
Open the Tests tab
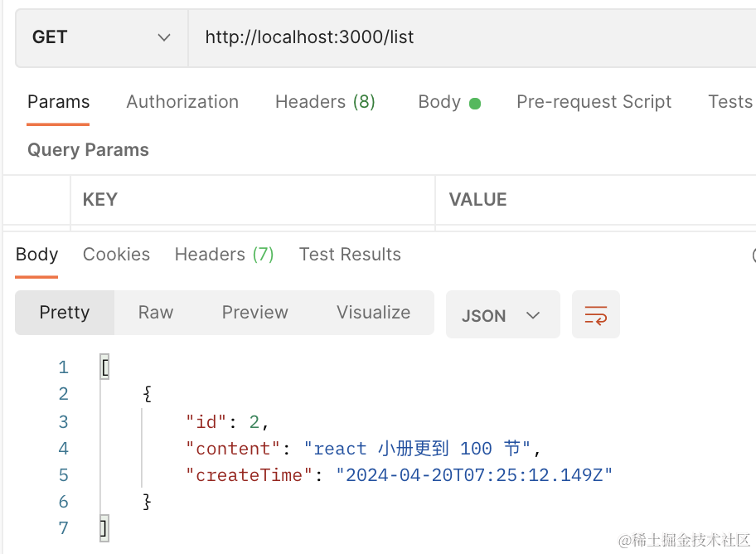(x=729, y=102)
